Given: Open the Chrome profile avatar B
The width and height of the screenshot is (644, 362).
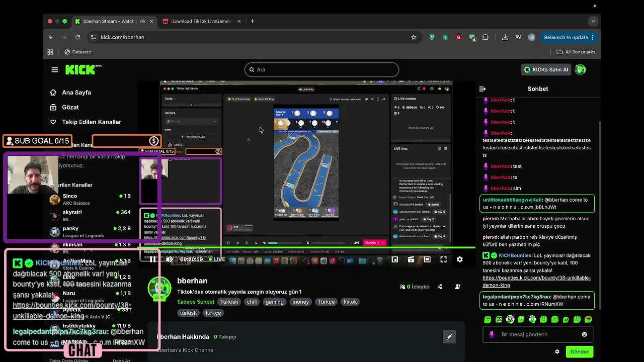Looking at the screenshot, I should (x=532, y=37).
